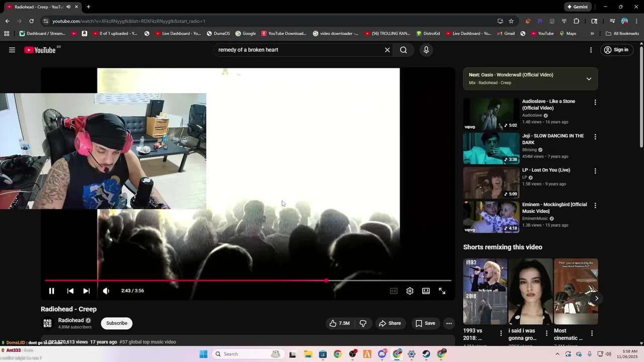Image resolution: width=644 pixels, height=362 pixels.
Task: Sign in to YouTube
Action: pyautogui.click(x=616, y=50)
